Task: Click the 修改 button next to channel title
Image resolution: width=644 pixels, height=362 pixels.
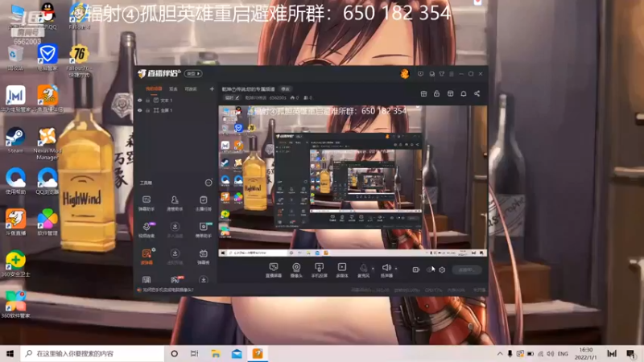Action: click(285, 89)
